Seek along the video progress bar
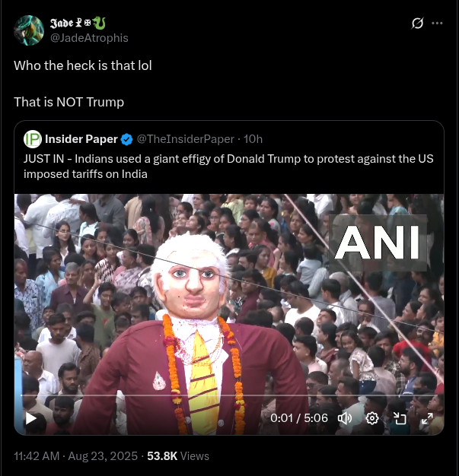The image size is (459, 476). (x=229, y=395)
